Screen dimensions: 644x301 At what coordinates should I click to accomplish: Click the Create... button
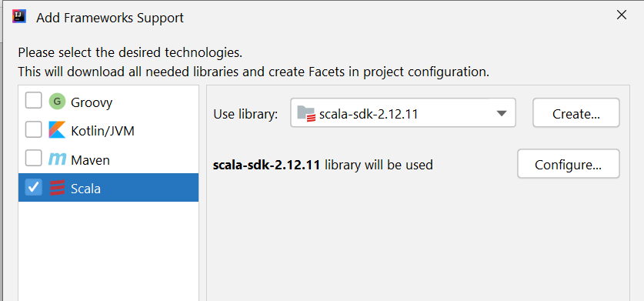click(x=576, y=112)
